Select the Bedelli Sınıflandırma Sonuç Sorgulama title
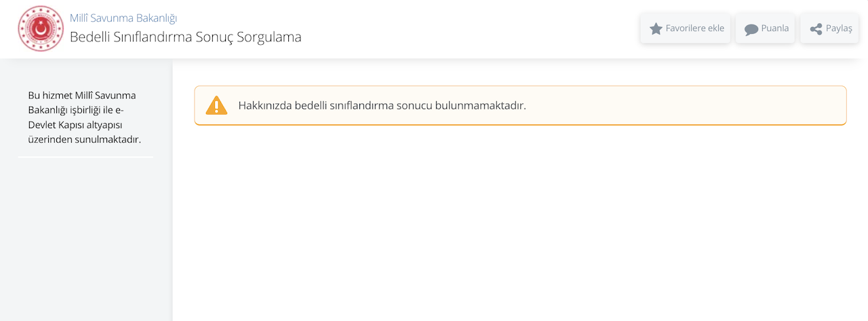Image resolution: width=868 pixels, height=321 pixels. coord(185,37)
